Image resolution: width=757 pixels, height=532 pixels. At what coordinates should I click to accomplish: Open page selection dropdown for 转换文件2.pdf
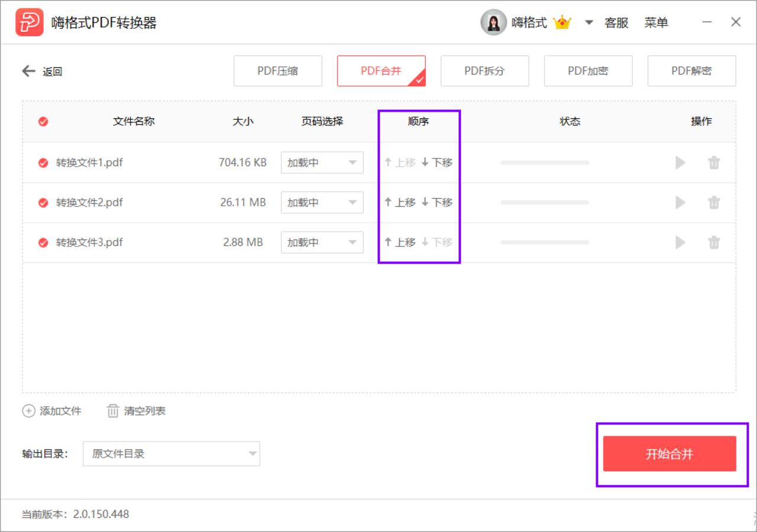(322, 203)
